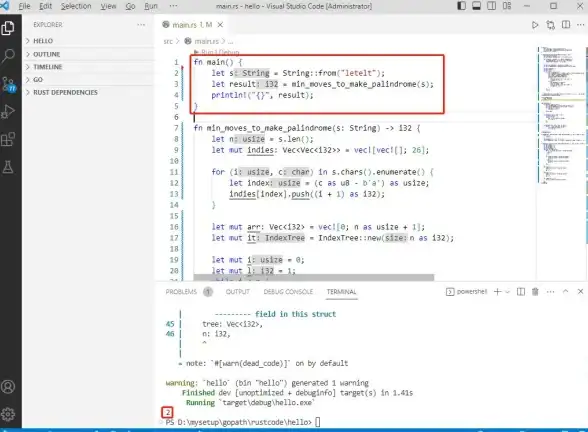This screenshot has width=588, height=432.
Task: Close the main.rs editor tab
Action: (220, 25)
